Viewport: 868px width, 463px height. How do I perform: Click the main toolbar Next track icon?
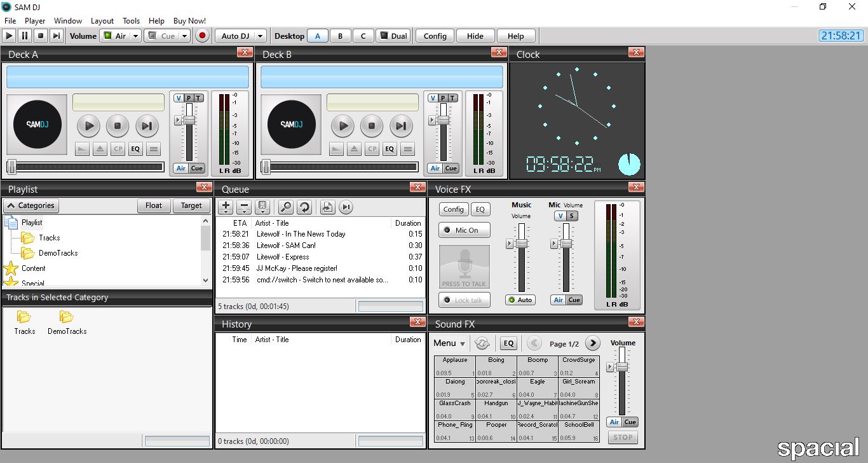click(x=57, y=36)
